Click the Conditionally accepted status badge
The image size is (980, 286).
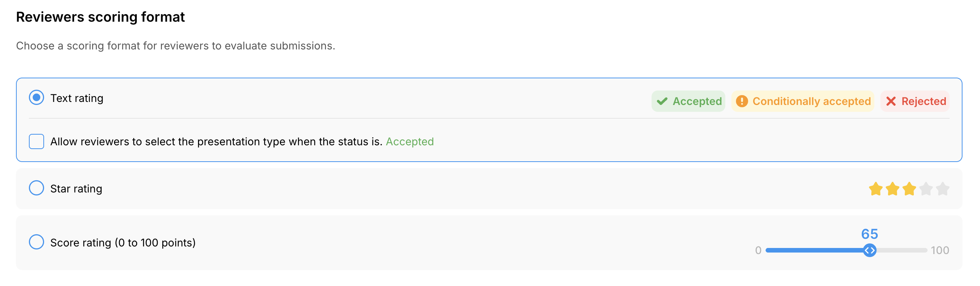tap(803, 101)
